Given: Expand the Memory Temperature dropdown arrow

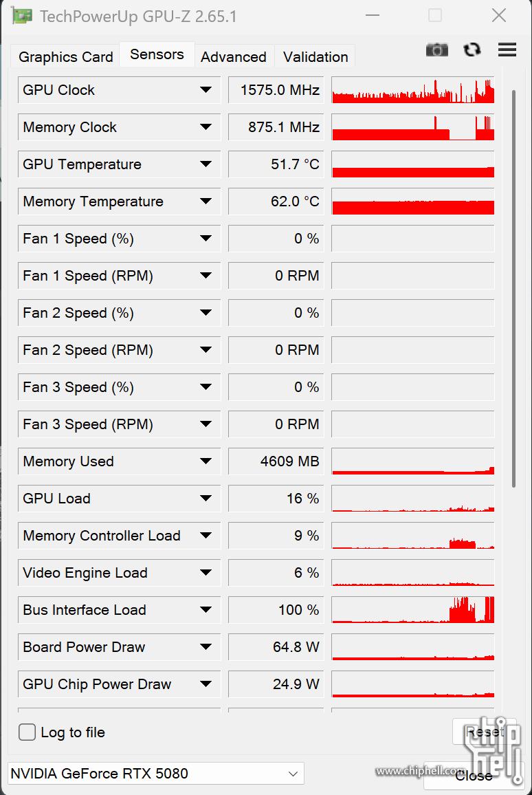Looking at the screenshot, I should click(x=206, y=202).
